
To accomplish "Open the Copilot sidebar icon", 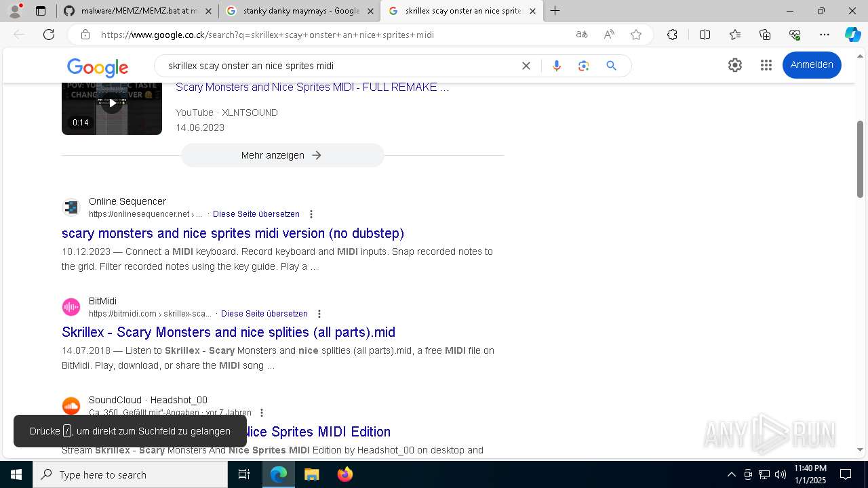I will coord(852,35).
